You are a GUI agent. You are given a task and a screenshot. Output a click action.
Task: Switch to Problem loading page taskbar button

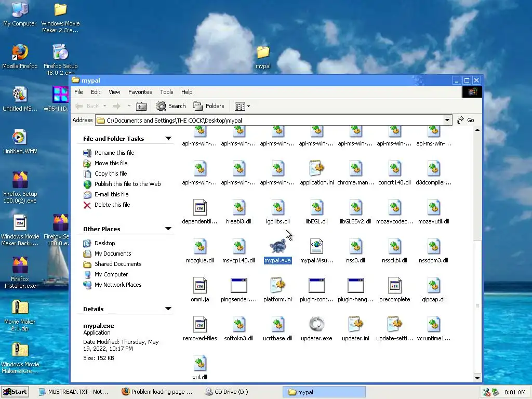point(157,392)
